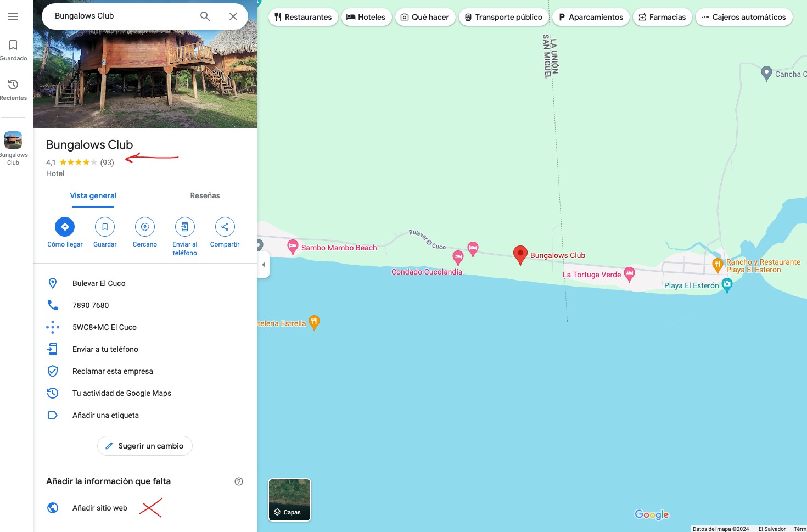Click the red Bungalows Club map pin
This screenshot has width=807, height=532.
click(520, 255)
